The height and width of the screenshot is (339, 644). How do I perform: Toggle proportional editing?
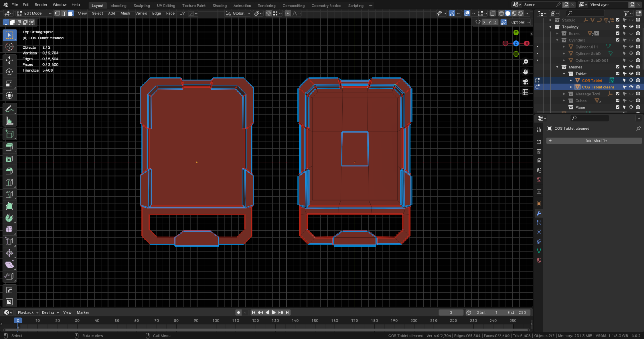click(x=287, y=13)
